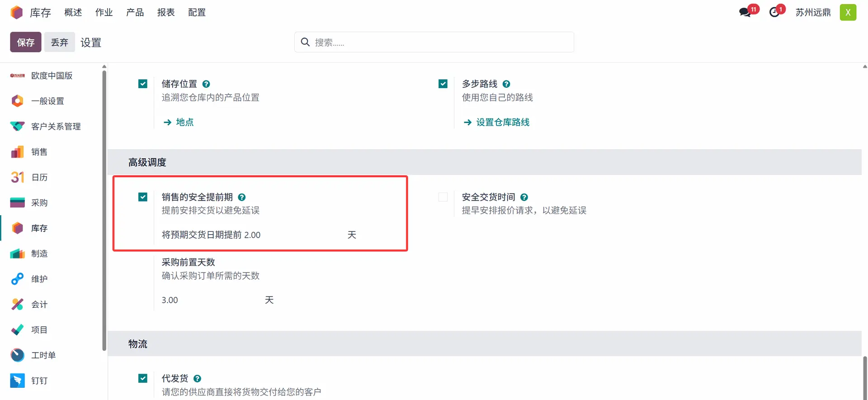This screenshot has width=868, height=400.
Task: Enable the 安全交货时间 checkbox
Action: [443, 197]
